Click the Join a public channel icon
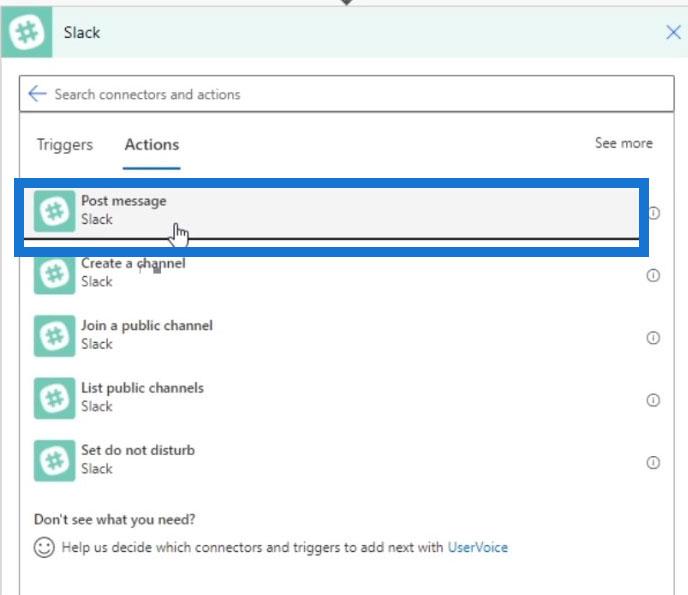The image size is (688, 595). (54, 336)
